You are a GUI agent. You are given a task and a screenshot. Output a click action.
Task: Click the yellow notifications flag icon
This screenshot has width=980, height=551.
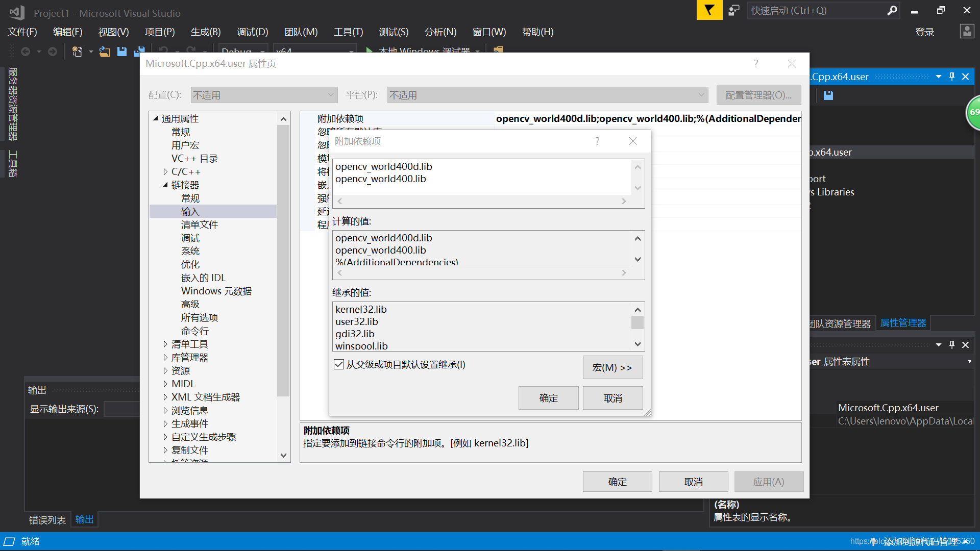tap(709, 10)
